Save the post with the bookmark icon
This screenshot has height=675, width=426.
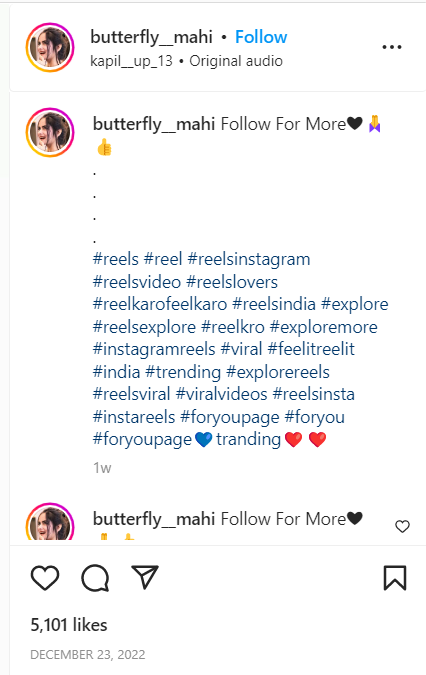pos(395,578)
